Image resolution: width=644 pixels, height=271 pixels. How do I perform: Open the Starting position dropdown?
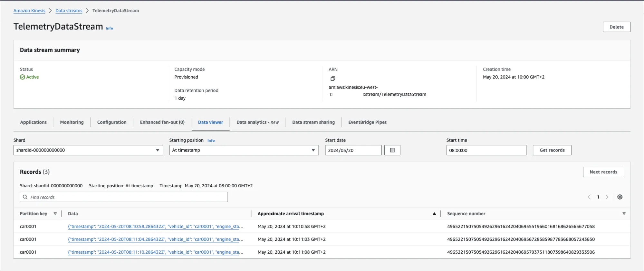pyautogui.click(x=244, y=150)
